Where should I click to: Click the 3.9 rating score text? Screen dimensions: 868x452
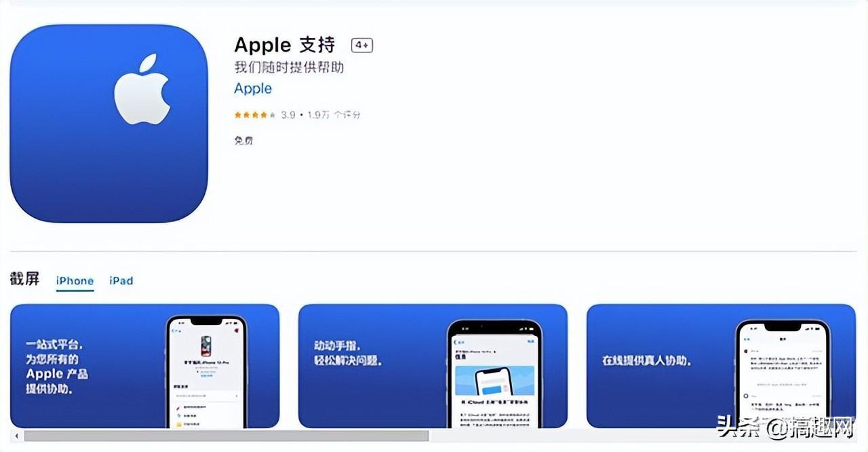(x=288, y=115)
